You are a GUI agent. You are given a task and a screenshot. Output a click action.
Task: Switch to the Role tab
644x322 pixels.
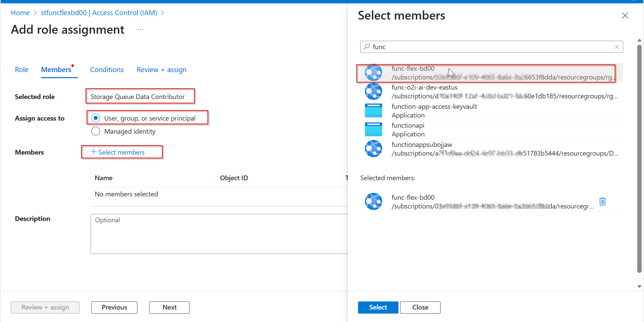tap(22, 70)
